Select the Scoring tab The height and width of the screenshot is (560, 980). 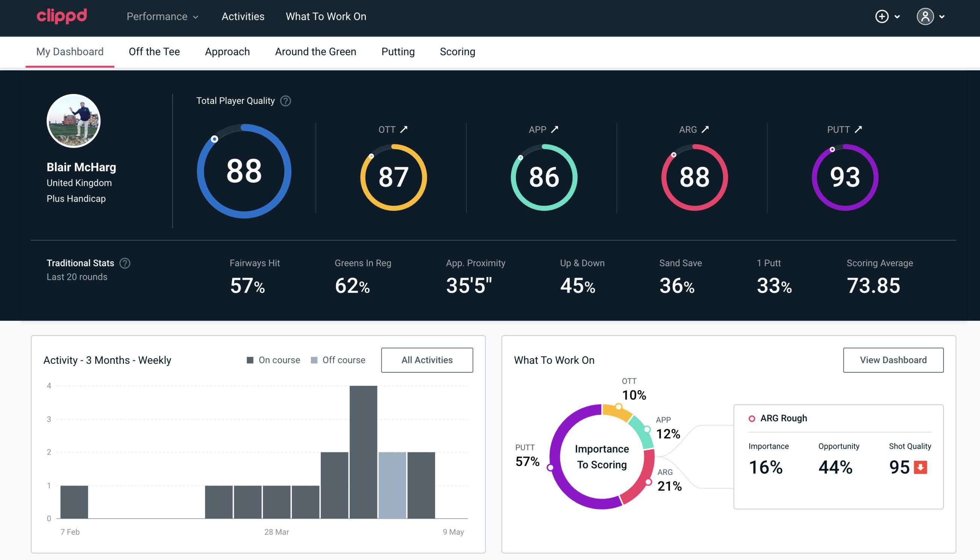point(458,50)
